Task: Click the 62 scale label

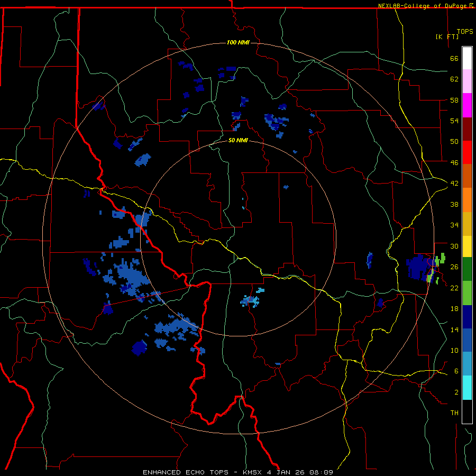Action: tap(454, 79)
